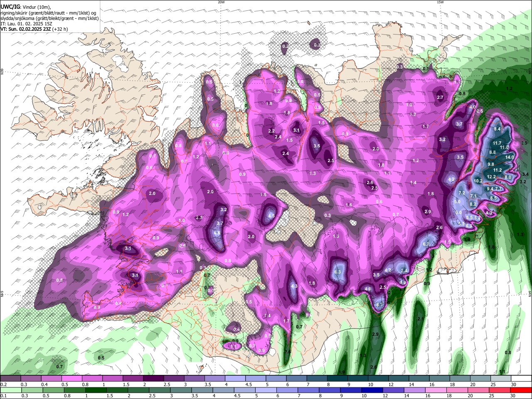The height and width of the screenshot is (399, 532).
Task: Click the 7.2 value on the map
Action: [x=462, y=193]
